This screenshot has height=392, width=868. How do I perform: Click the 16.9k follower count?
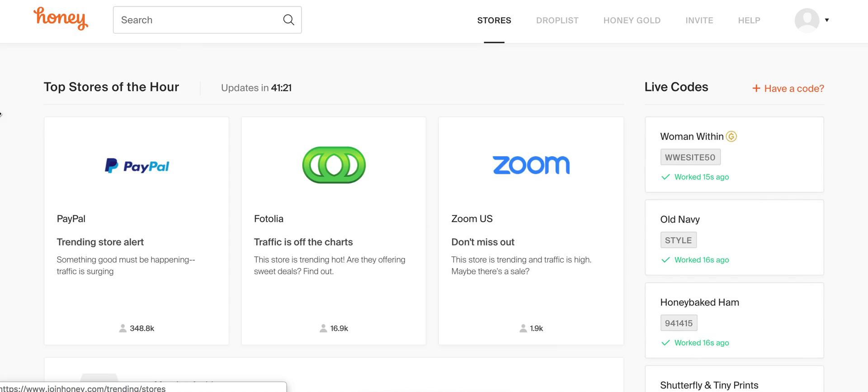[x=339, y=328]
